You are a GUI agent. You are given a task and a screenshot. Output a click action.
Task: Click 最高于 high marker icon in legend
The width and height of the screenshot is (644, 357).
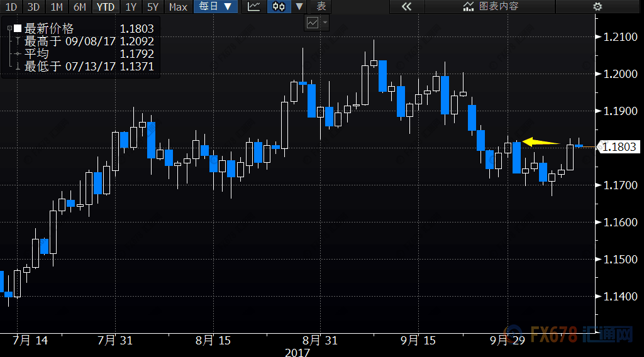pyautogui.click(x=18, y=41)
